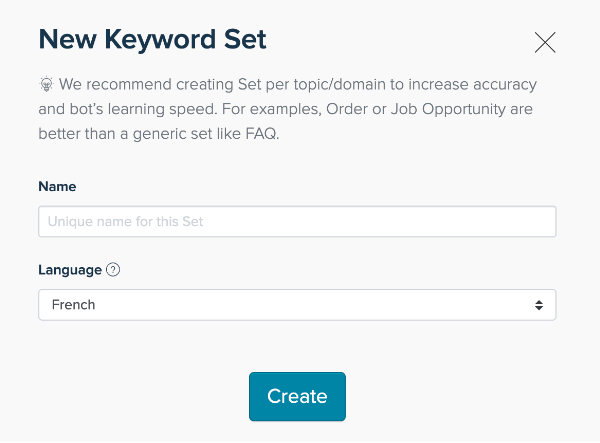Click "Job Opportunity" in the tip text
The image size is (600, 443).
(428, 108)
